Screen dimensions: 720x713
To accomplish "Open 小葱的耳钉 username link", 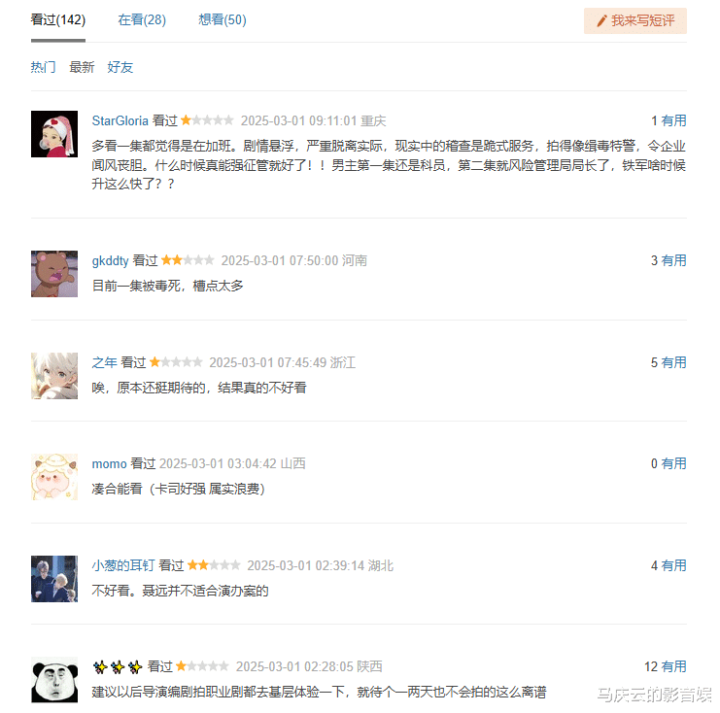I will (123, 565).
